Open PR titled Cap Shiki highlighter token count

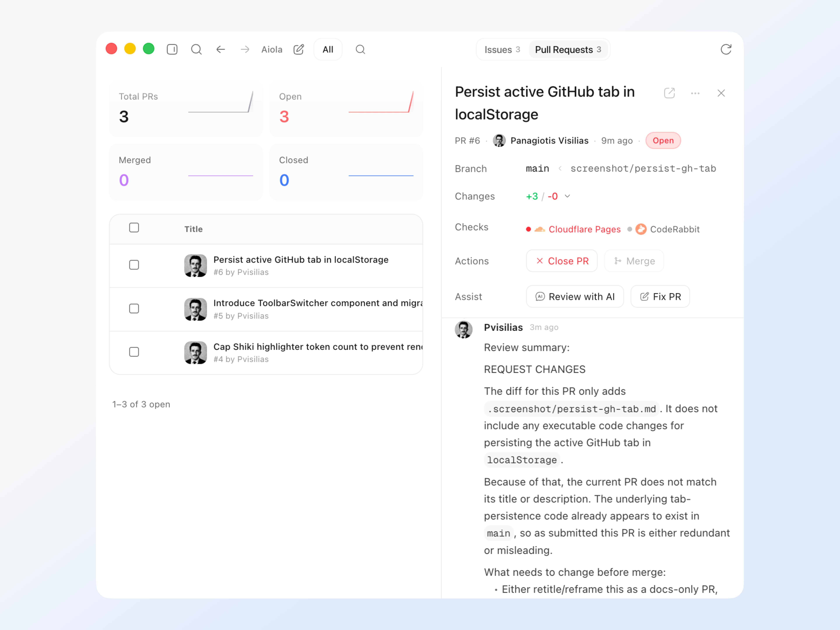tap(318, 347)
